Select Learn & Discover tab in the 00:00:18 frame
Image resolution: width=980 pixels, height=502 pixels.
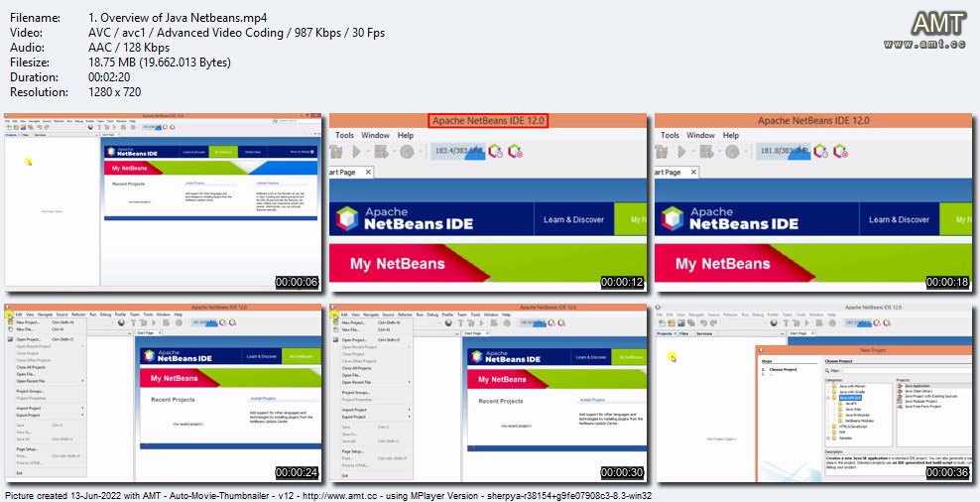point(899,219)
